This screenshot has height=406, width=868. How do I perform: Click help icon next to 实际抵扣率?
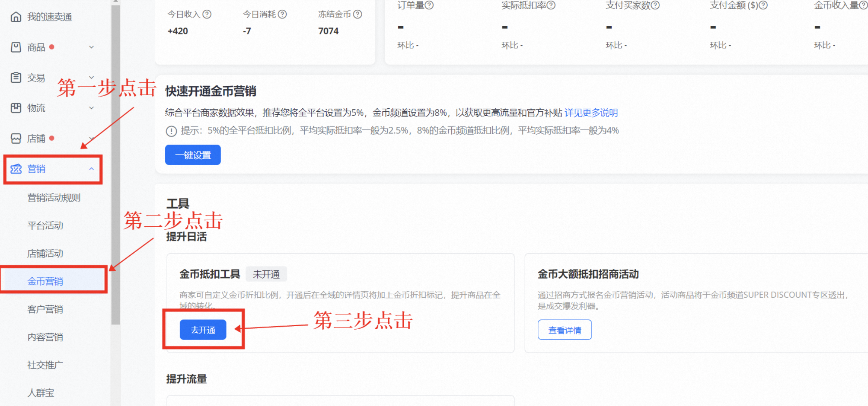click(551, 5)
